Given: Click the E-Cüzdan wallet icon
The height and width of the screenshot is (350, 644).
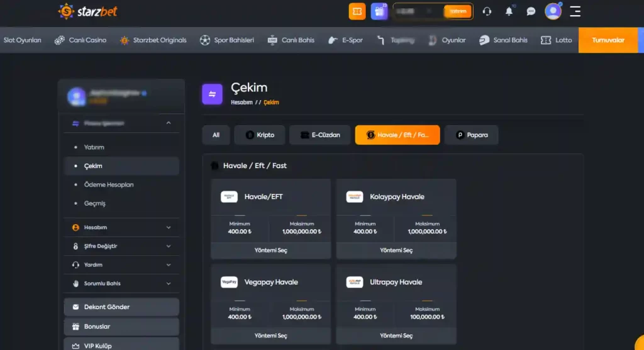Looking at the screenshot, I should tap(305, 135).
